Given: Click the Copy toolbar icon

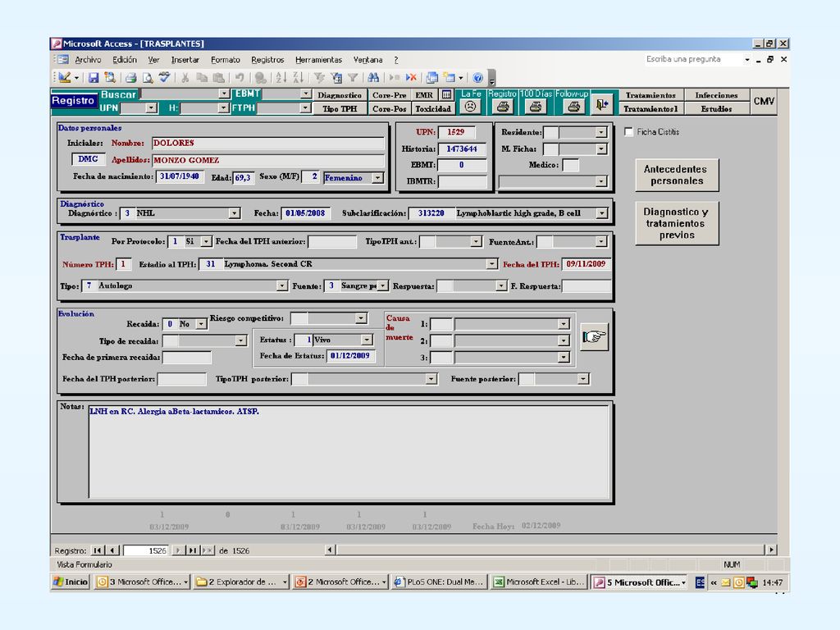Looking at the screenshot, I should coord(202,78).
